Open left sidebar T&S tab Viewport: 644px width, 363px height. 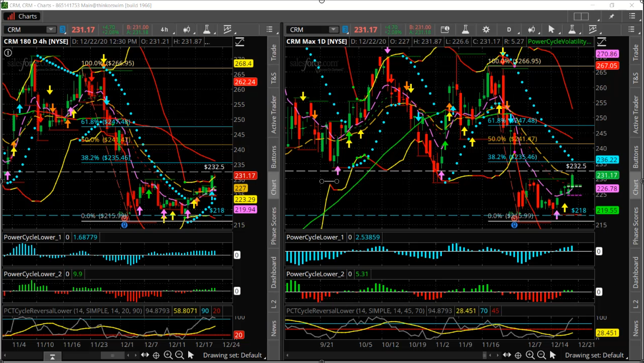click(274, 78)
